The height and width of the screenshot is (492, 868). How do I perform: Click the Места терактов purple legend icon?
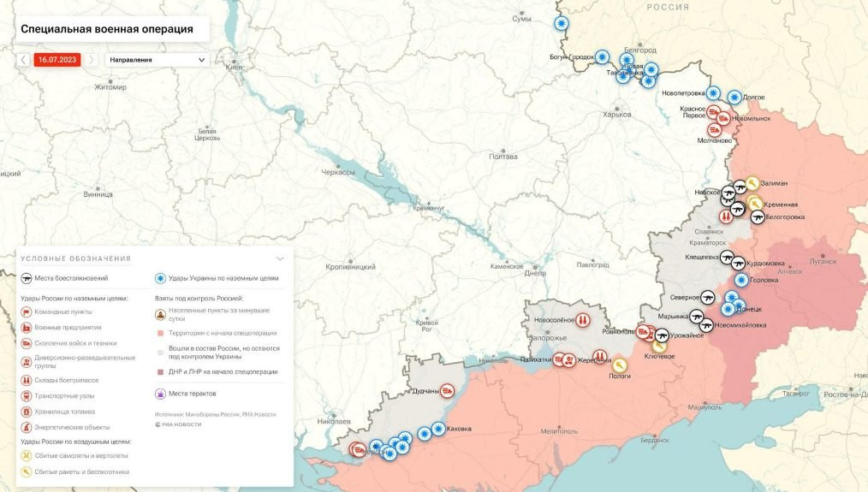click(159, 394)
